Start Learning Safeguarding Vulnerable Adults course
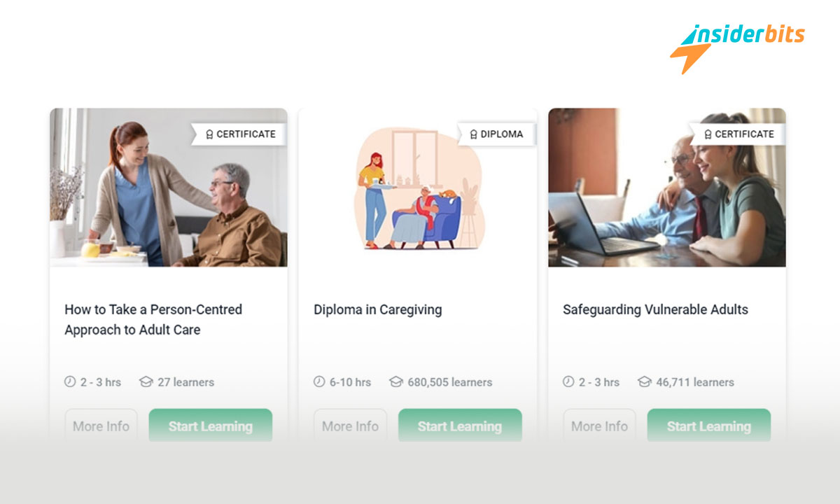The width and height of the screenshot is (840, 504). click(709, 426)
